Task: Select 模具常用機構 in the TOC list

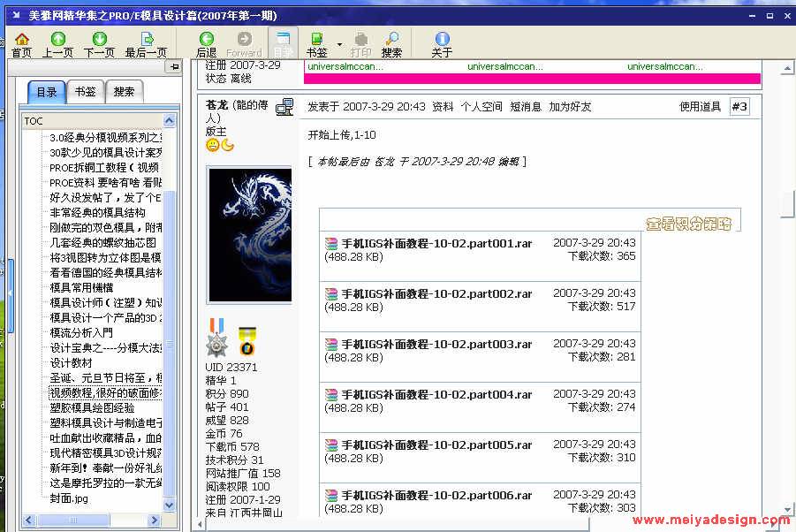Action: pyautogui.click(x=81, y=287)
